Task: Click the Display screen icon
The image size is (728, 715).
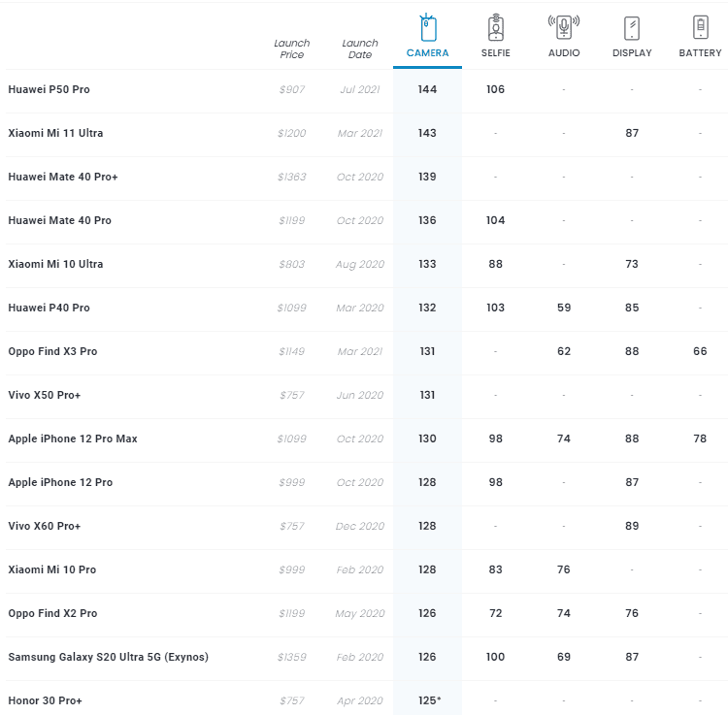Action: point(632,27)
